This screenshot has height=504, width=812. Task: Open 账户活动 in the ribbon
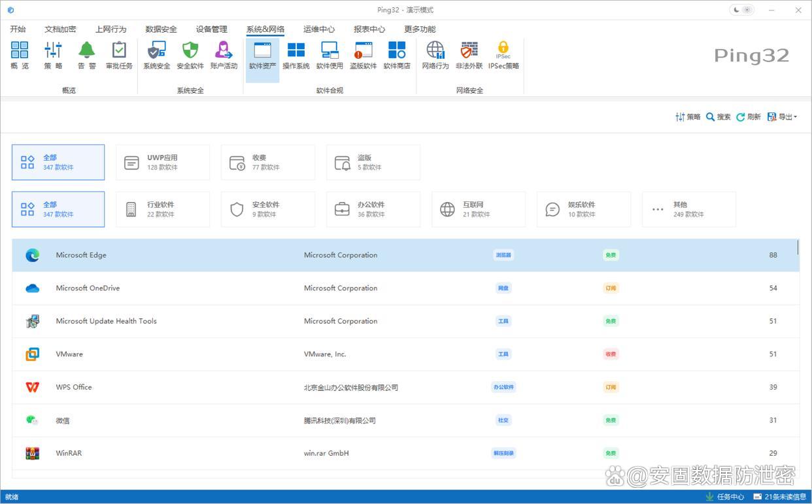224,55
